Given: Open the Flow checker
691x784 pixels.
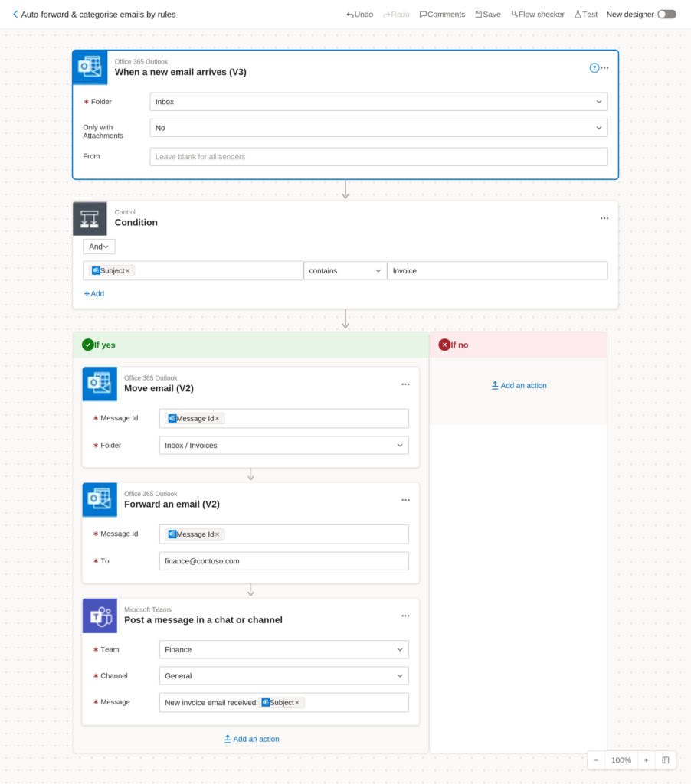Looking at the screenshot, I should tap(538, 15).
